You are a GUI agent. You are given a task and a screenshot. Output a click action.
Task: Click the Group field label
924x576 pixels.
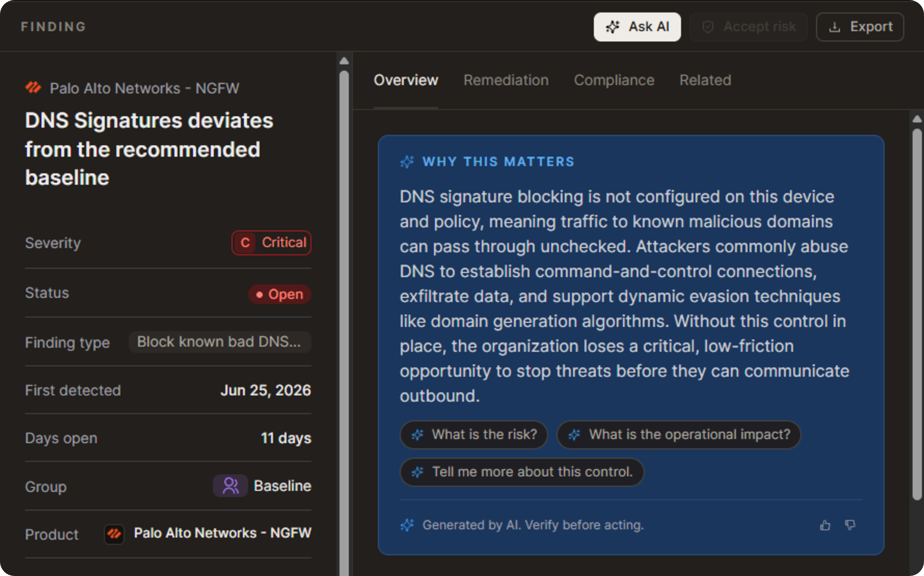(46, 487)
